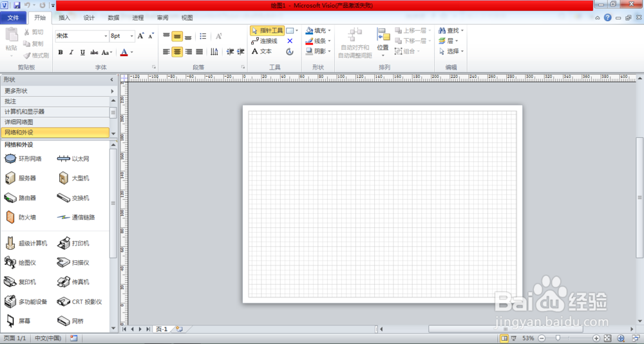Select the Text tool 文本
This screenshot has width=644, height=344.
(x=261, y=52)
